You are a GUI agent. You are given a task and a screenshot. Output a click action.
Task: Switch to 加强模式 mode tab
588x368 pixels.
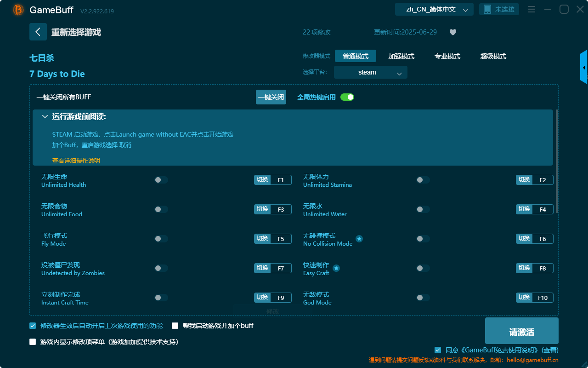point(401,56)
